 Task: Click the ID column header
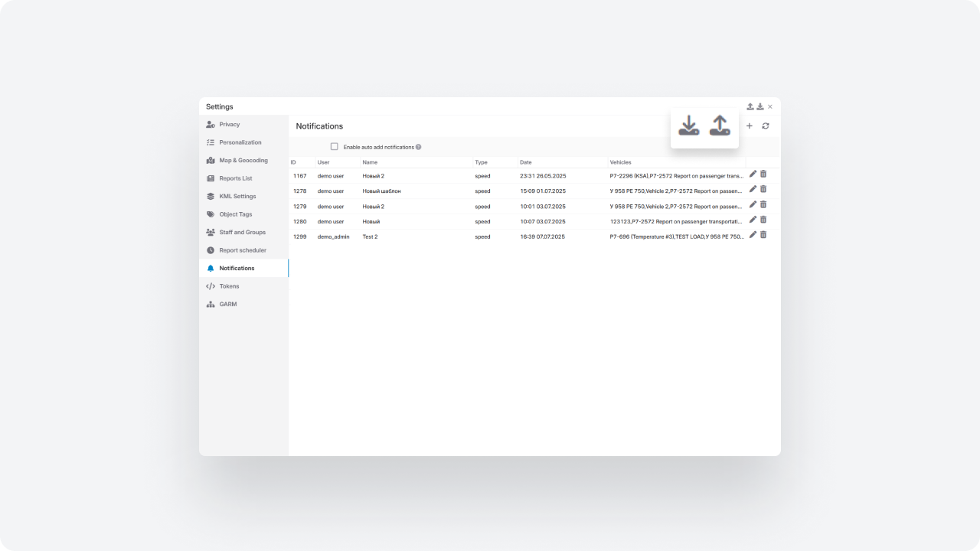click(293, 163)
